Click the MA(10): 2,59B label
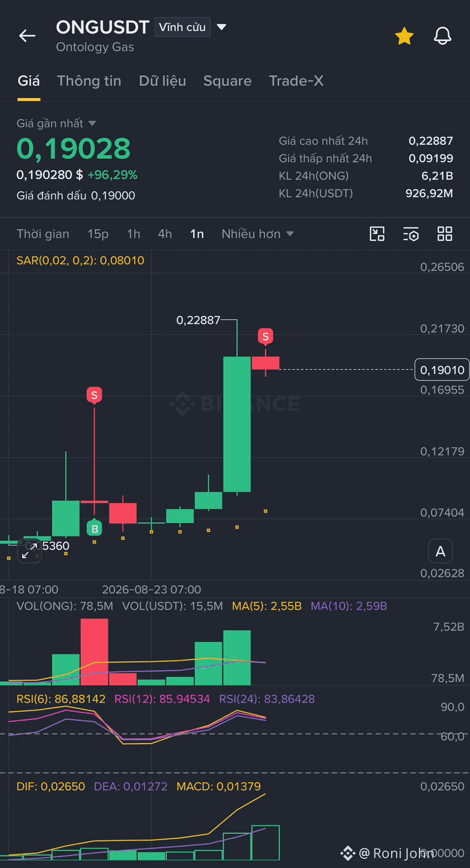 pos(349,606)
